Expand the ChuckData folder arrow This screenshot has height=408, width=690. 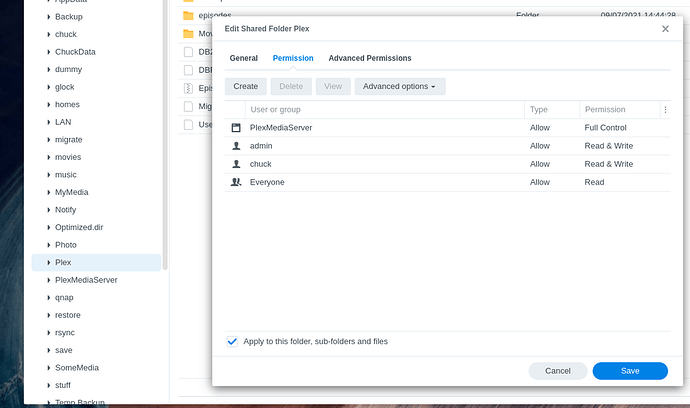click(x=48, y=52)
